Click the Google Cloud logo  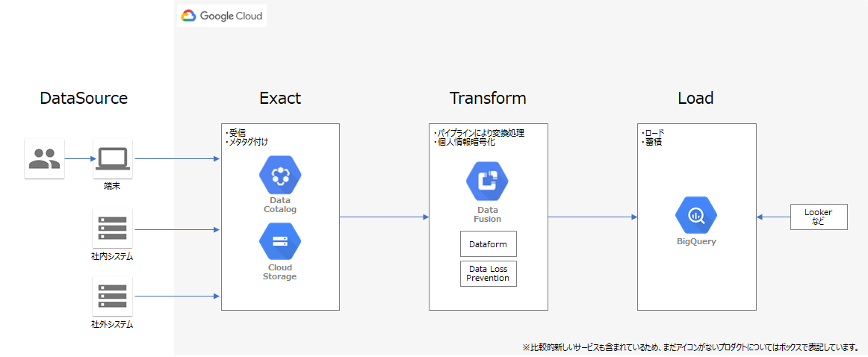pos(222,16)
